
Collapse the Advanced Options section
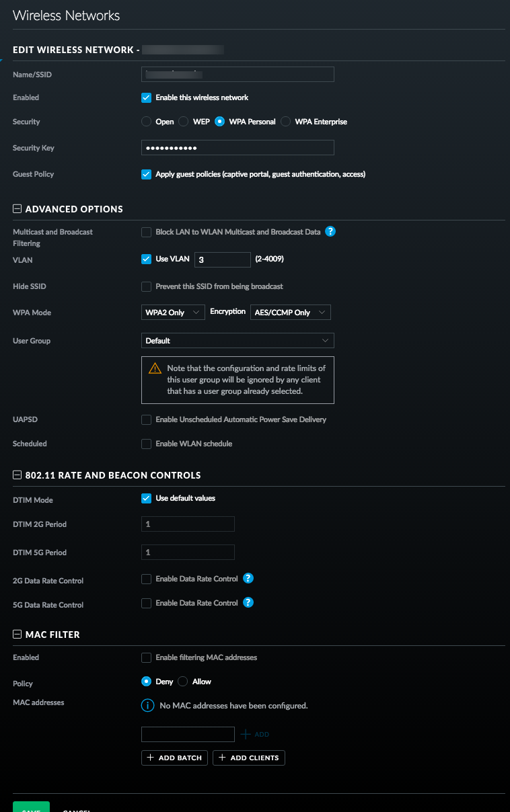17,209
